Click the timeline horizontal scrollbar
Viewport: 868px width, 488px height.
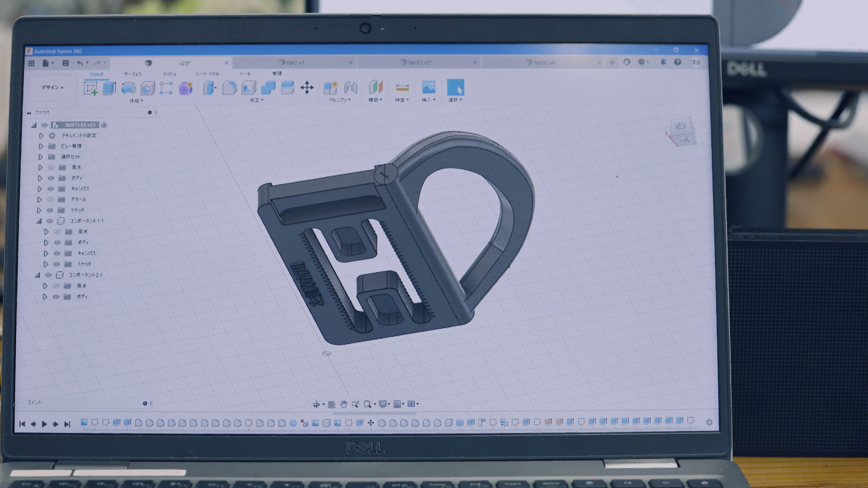(374, 413)
